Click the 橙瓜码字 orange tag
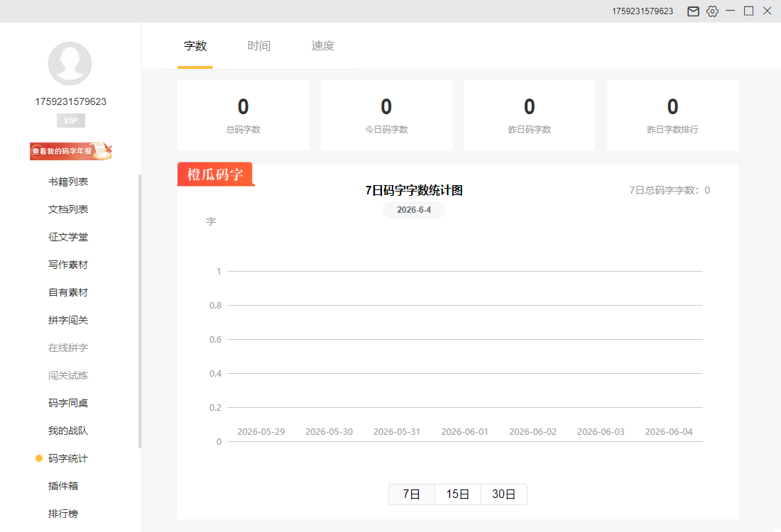This screenshot has width=781, height=532. 215,174
